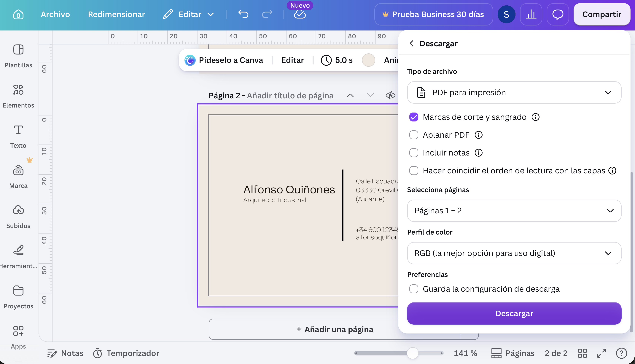Expand the Editar mode dropdown
Screen dimensions: 635x364
188,14
